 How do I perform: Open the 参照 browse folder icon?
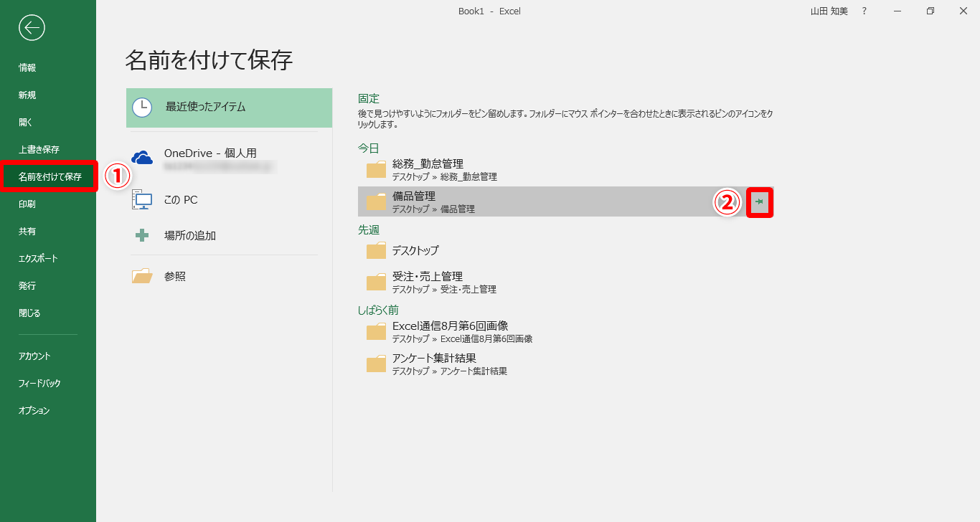tap(142, 276)
